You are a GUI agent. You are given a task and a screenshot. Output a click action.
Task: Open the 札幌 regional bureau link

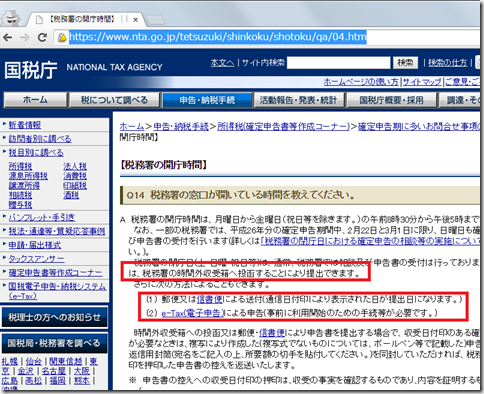[x=9, y=361]
